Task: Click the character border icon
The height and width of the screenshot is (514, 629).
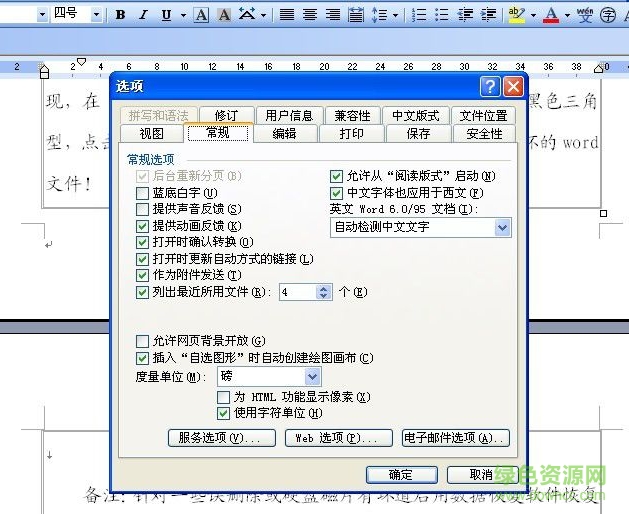Action: [x=202, y=15]
